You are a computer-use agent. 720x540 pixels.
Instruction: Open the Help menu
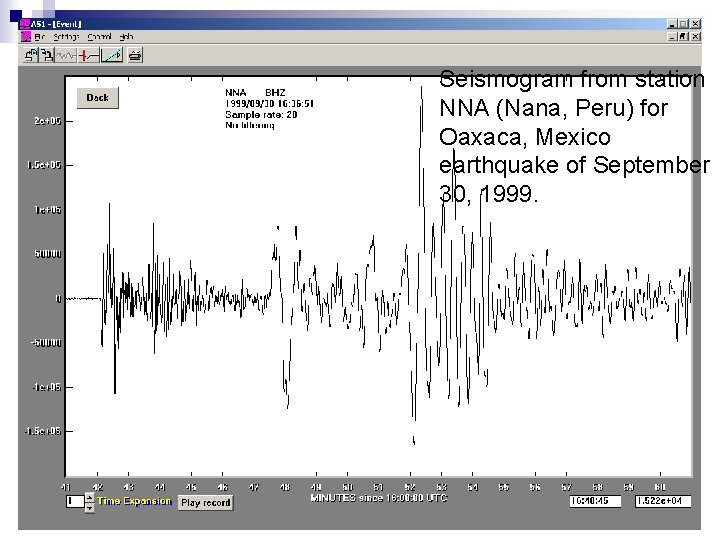(x=126, y=37)
